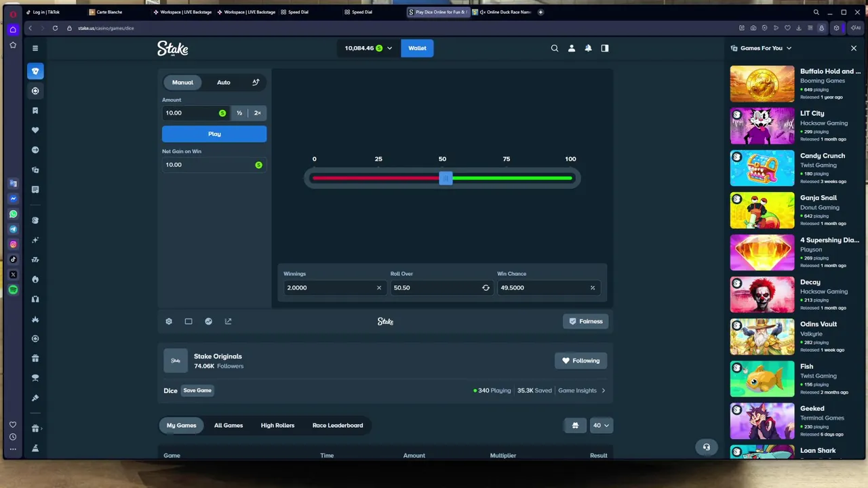Close the Games For You panel

pyautogui.click(x=854, y=48)
